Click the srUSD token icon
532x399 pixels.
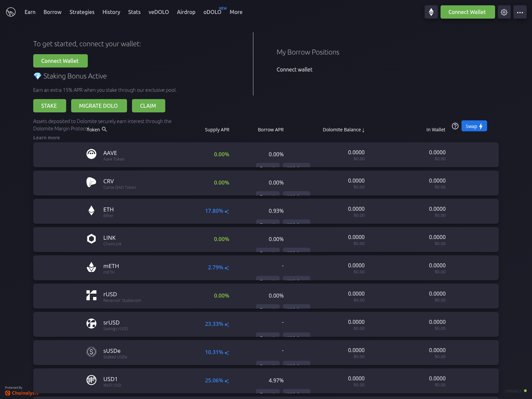[91, 324]
